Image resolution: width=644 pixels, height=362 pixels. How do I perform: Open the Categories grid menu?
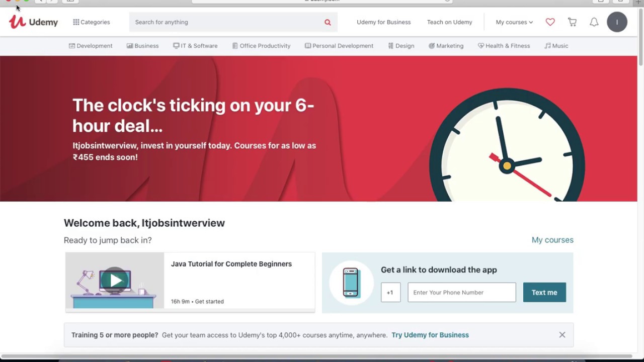click(x=91, y=22)
